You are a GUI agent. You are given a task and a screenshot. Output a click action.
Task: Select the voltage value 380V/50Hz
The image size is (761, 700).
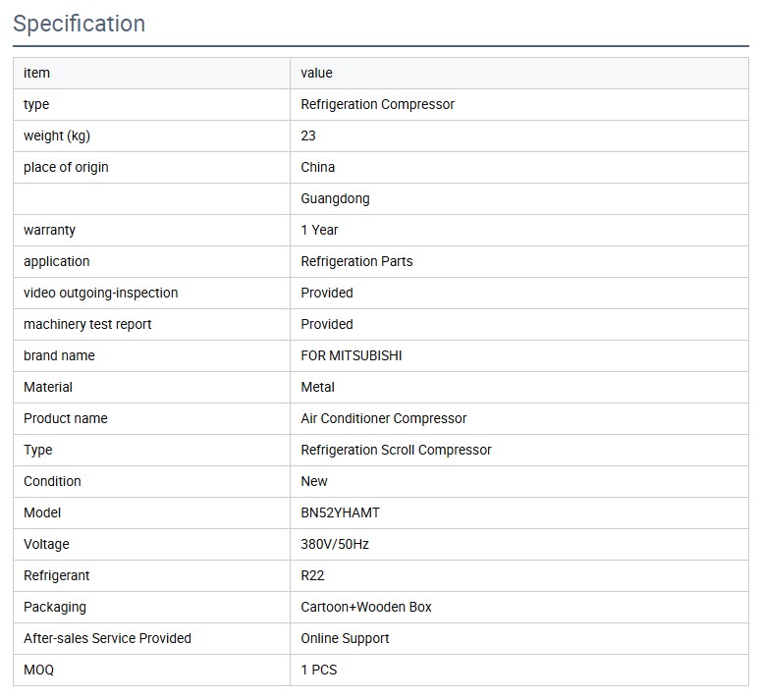coord(334,544)
